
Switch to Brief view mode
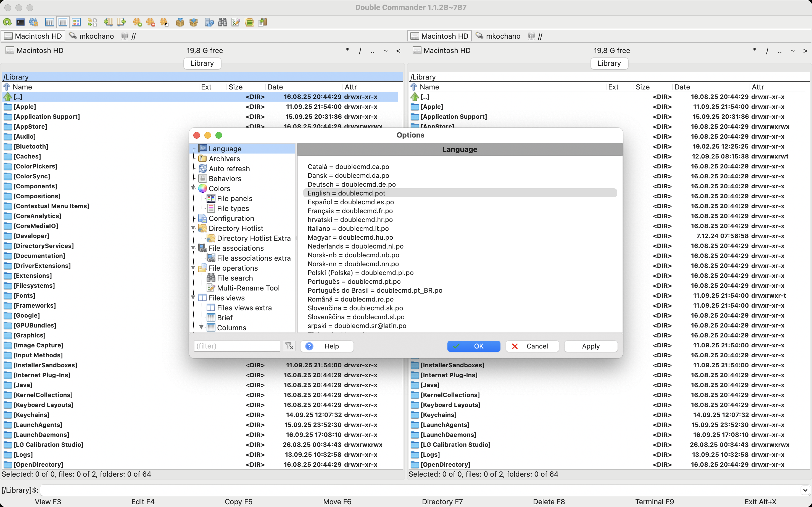click(49, 22)
